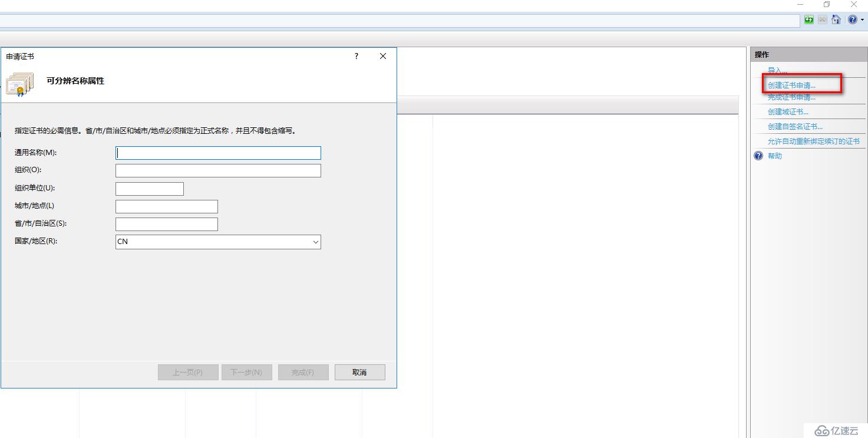
Task: Open the blue help icon in toolbar
Action: pyautogui.click(x=853, y=19)
